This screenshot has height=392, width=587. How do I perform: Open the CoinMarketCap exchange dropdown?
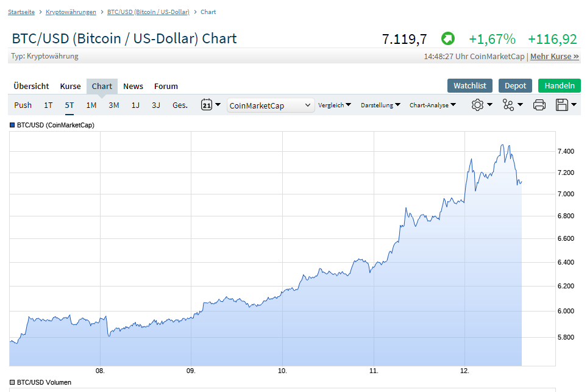pos(270,105)
